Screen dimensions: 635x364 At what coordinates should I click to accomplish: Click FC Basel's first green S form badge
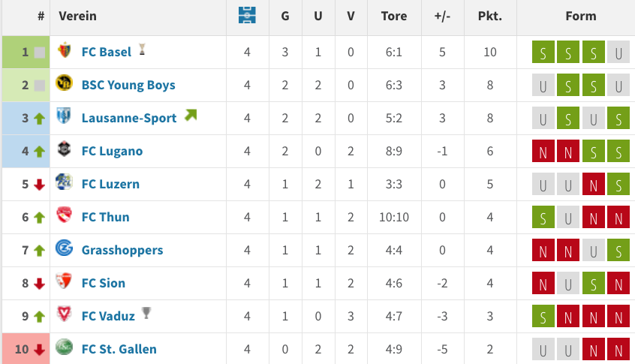click(x=543, y=52)
